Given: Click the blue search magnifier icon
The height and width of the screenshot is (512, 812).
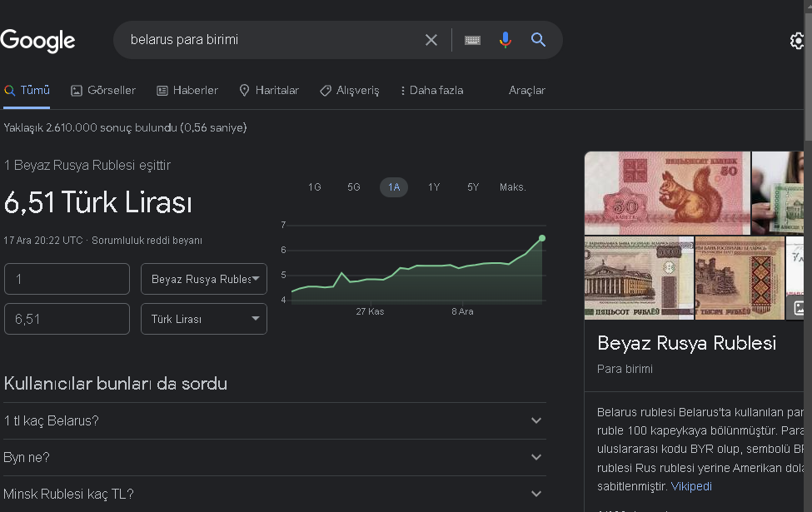Looking at the screenshot, I should point(538,40).
